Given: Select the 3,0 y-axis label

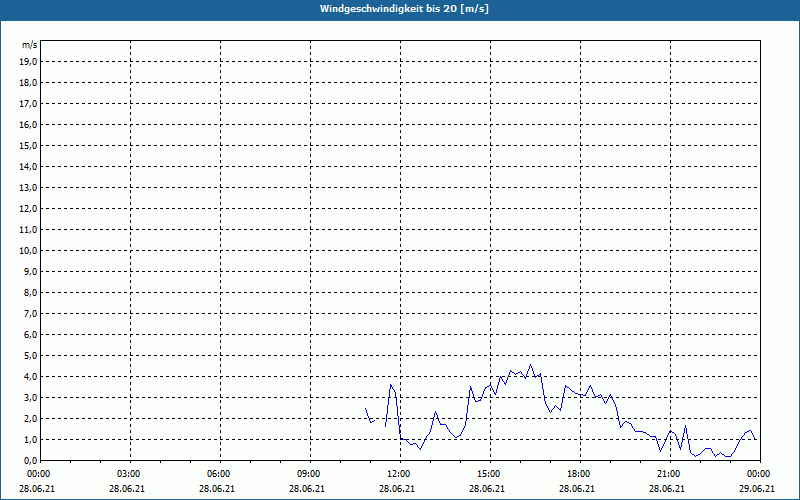Looking at the screenshot, I should [x=30, y=397].
